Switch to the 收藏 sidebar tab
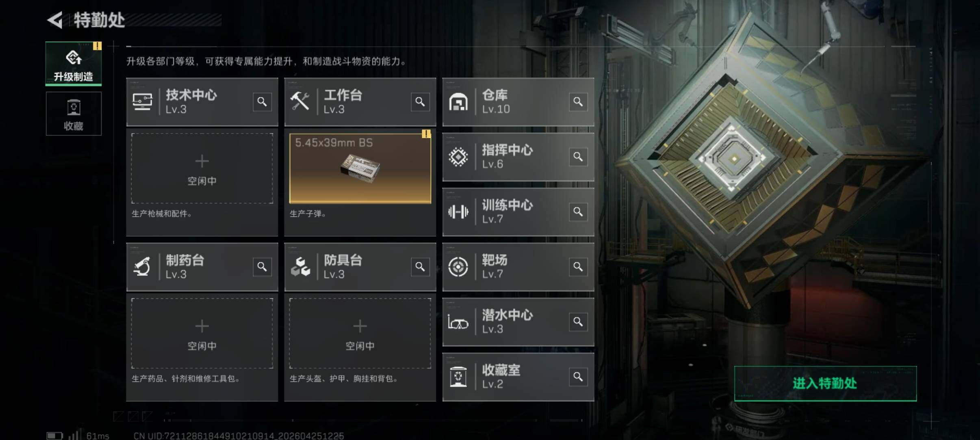This screenshot has width=980, height=440. coord(74,114)
